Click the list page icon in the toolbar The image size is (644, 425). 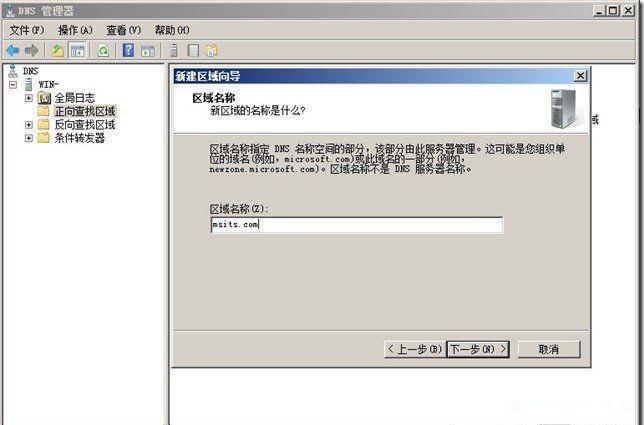pyautogui.click(x=193, y=51)
